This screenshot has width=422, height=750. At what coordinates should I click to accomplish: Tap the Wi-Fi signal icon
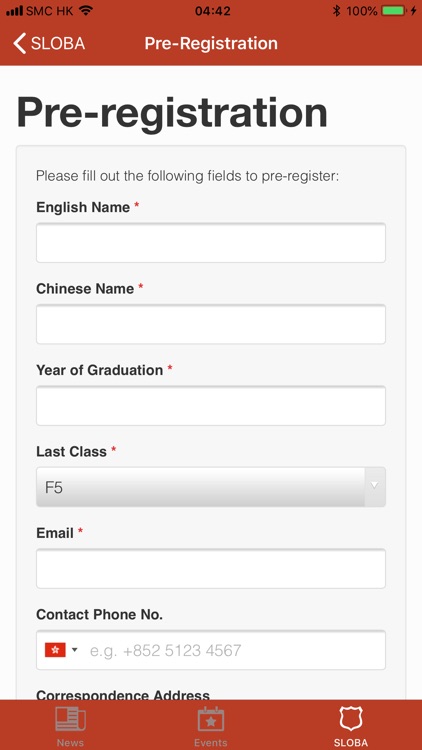point(86,11)
